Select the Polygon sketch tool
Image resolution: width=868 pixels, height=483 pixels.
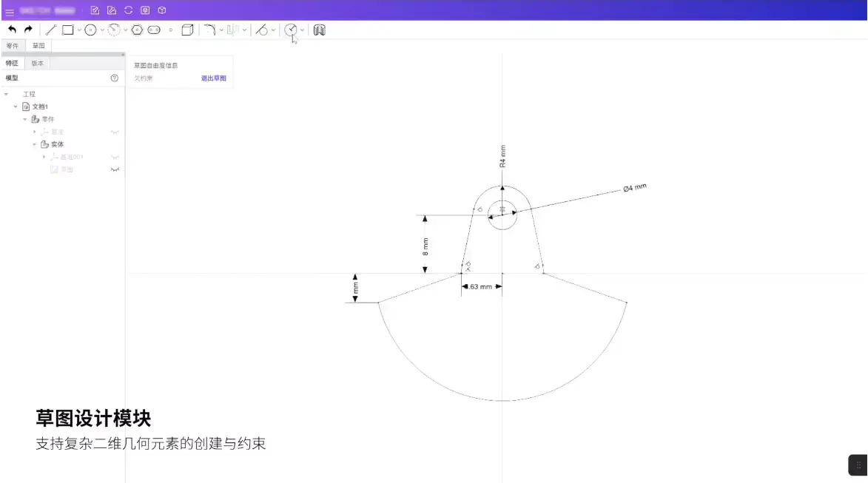(136, 30)
